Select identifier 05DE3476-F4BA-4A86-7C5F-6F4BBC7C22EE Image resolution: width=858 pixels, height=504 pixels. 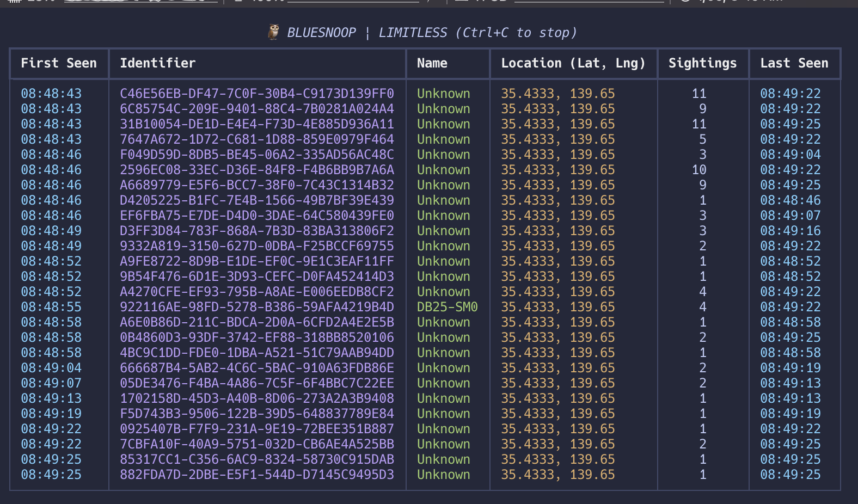(x=257, y=383)
